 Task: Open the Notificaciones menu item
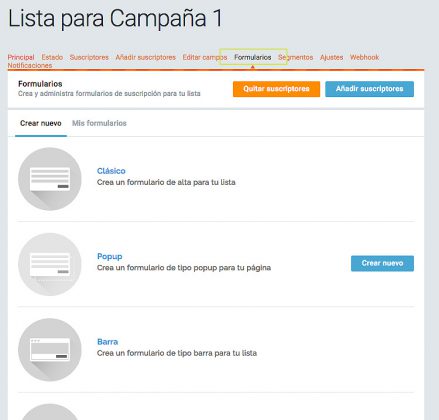30,66
